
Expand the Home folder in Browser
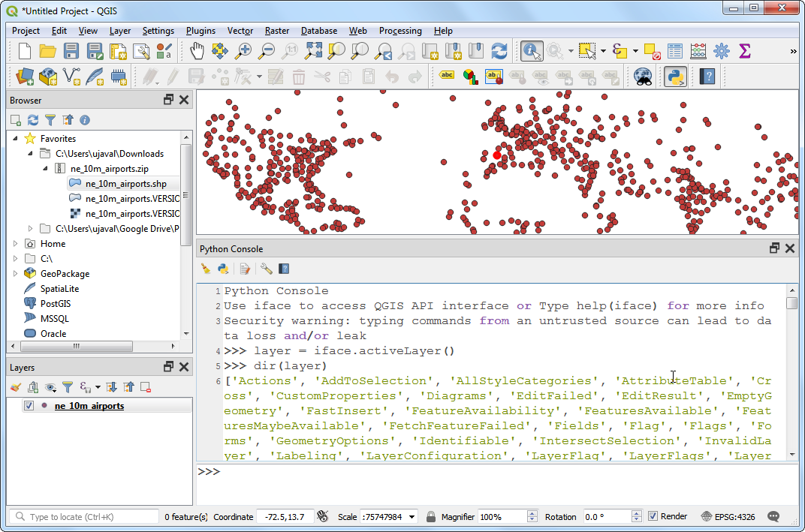click(x=16, y=244)
